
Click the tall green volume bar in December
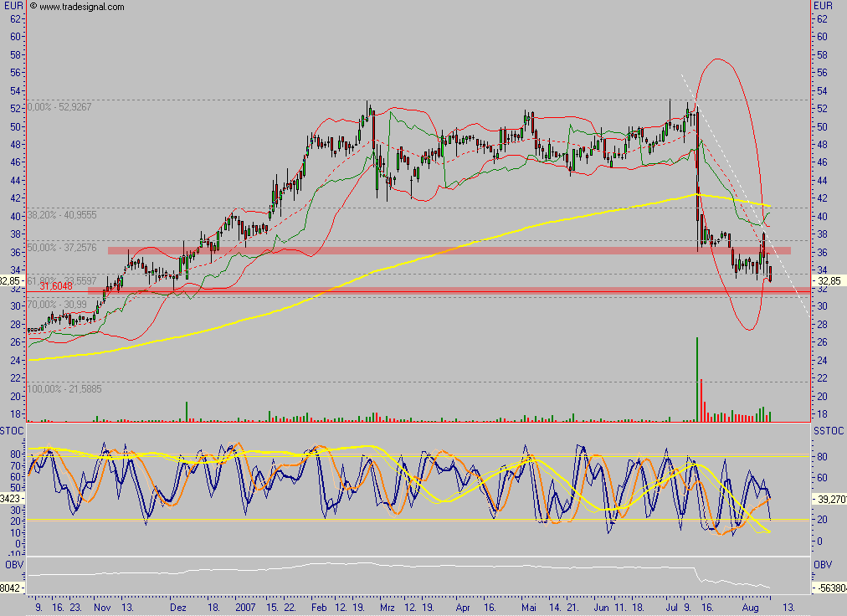click(x=187, y=411)
